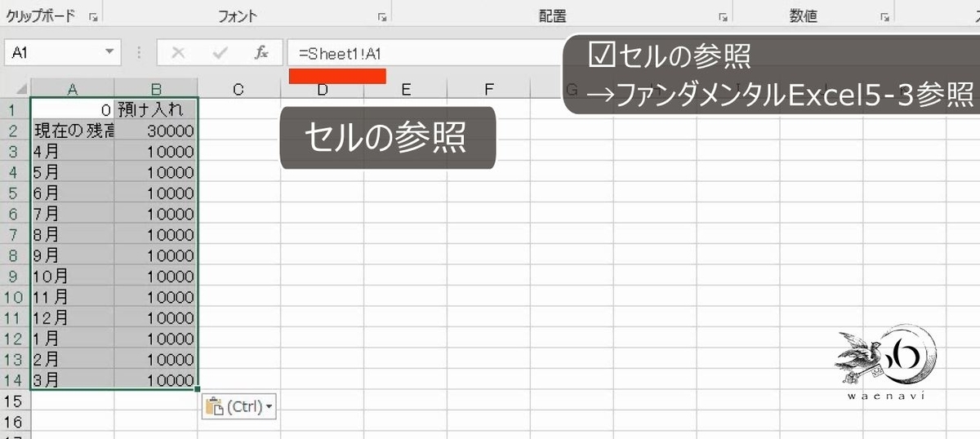Select row 2 header

[16, 130]
